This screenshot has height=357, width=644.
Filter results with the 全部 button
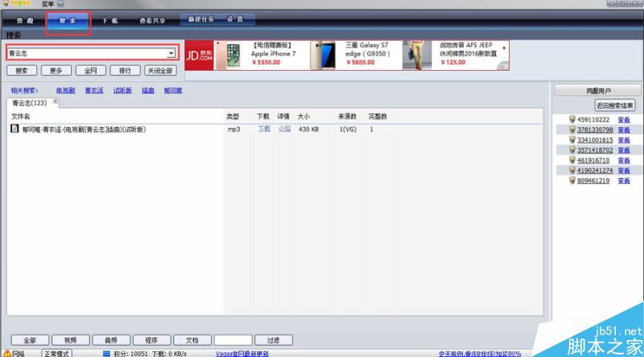pos(30,340)
